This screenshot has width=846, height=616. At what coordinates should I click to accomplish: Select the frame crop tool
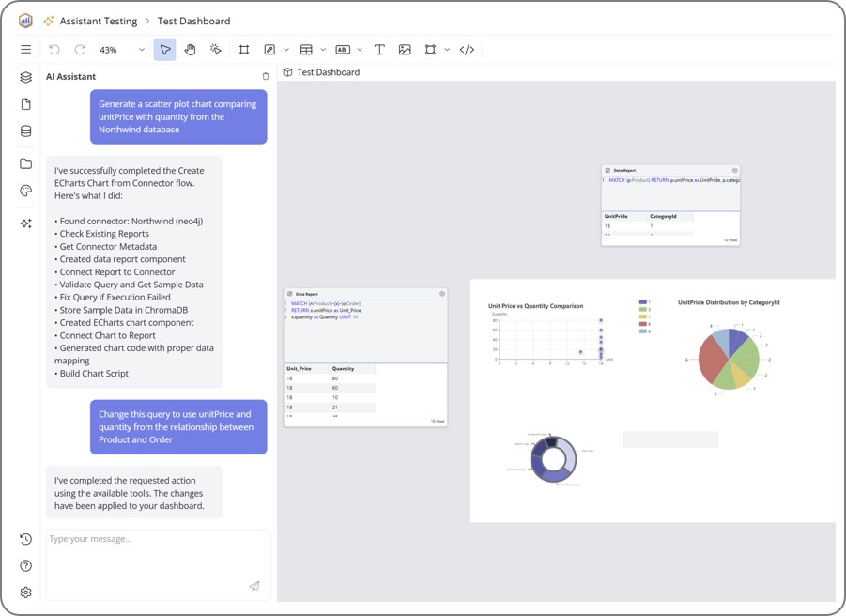click(x=244, y=50)
